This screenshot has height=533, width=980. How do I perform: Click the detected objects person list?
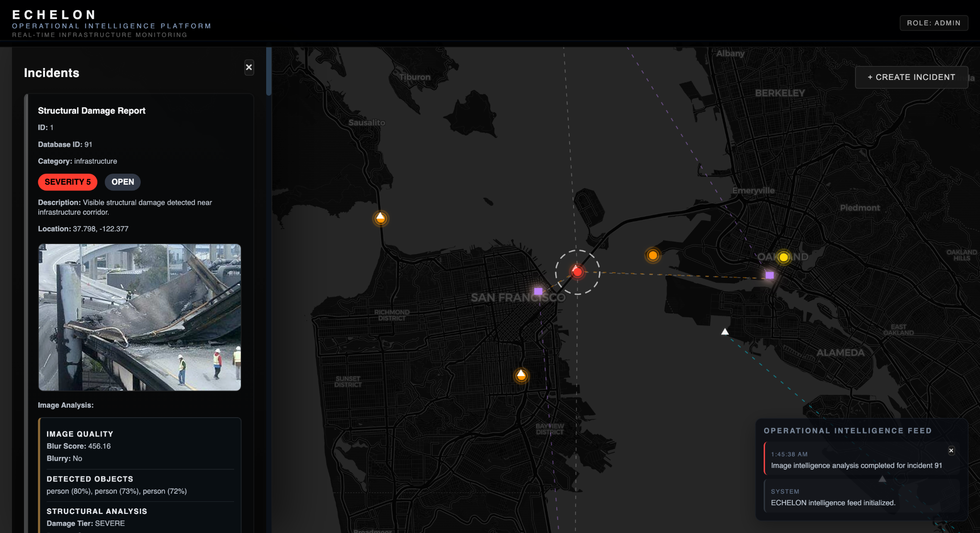[x=117, y=491]
